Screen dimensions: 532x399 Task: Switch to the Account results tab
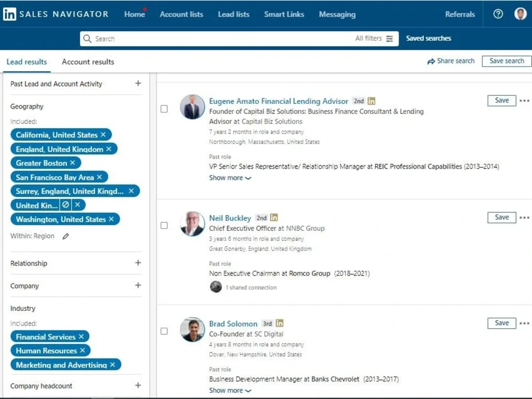88,62
